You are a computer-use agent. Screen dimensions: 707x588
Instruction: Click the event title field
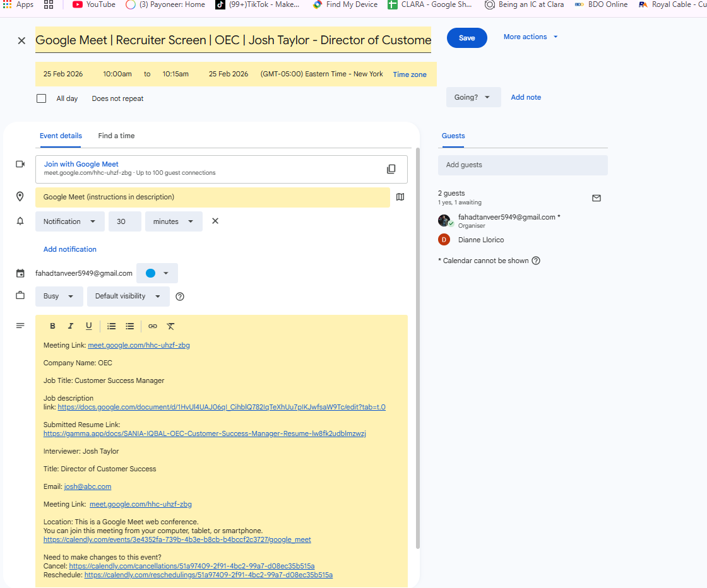(x=233, y=40)
